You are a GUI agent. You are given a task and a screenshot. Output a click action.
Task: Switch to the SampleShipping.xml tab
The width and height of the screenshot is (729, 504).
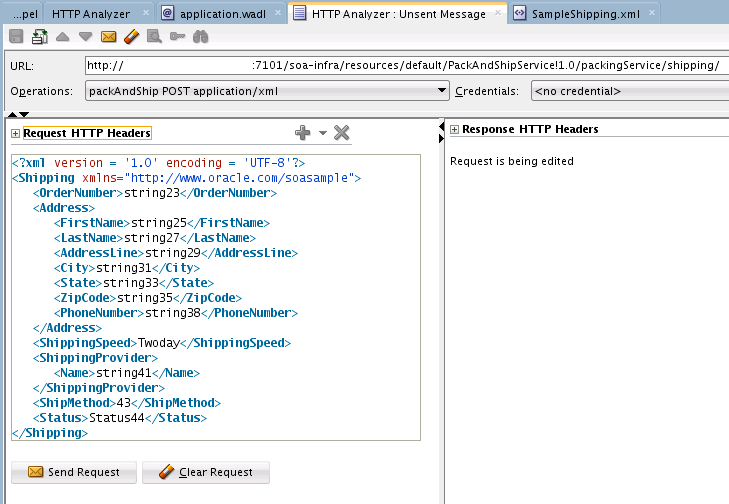point(585,14)
